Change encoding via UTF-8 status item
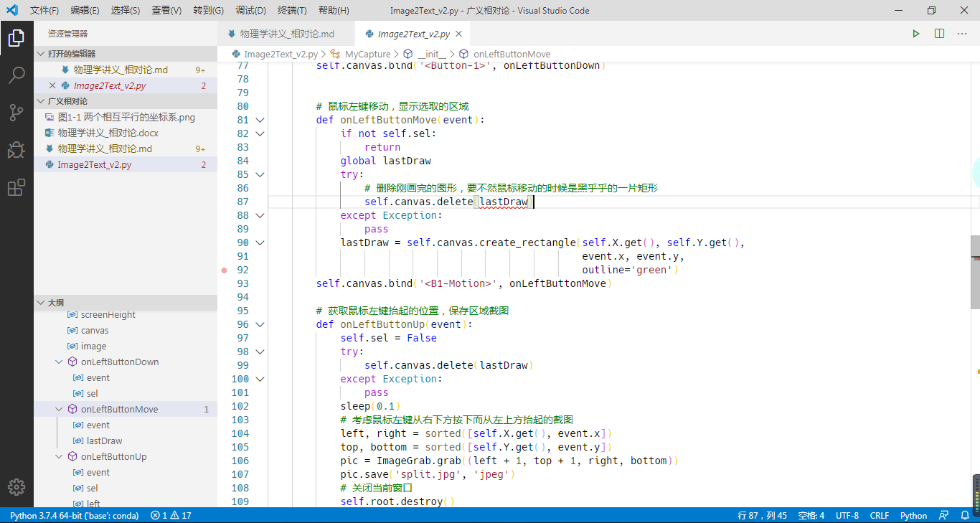Screen dimensions: 980x523 tap(847, 515)
